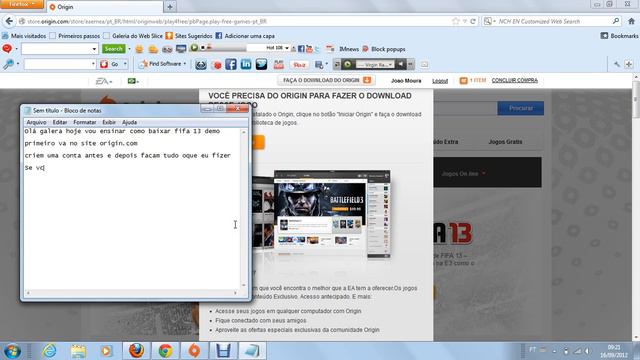Open the Mais visitados bookmark
This screenshot has width=640, height=360.
(24, 36)
